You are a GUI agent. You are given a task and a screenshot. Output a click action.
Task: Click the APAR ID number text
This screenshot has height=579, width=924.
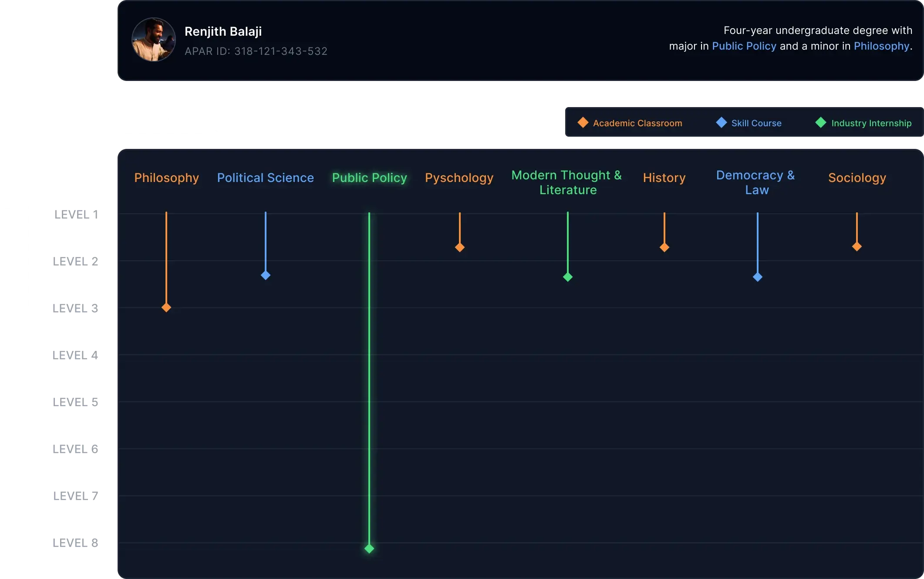[x=280, y=51]
